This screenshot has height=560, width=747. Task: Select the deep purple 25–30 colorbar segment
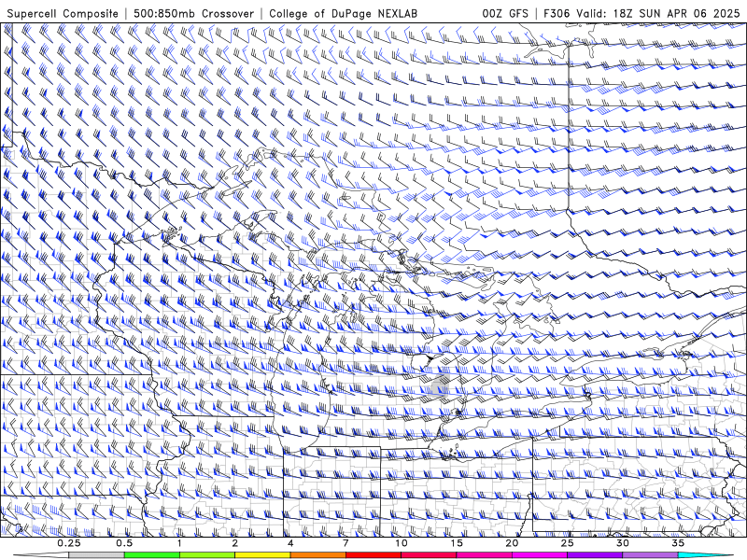pyautogui.click(x=595, y=555)
